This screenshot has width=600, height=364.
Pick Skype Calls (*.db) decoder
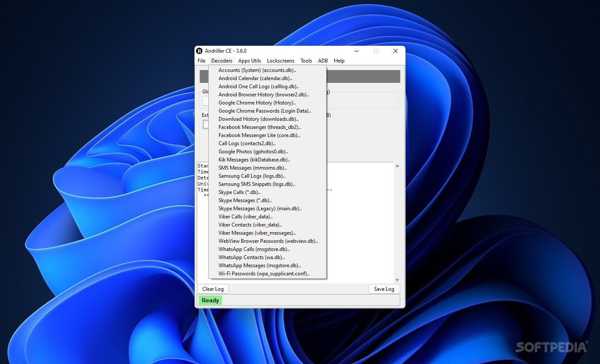pyautogui.click(x=267, y=192)
